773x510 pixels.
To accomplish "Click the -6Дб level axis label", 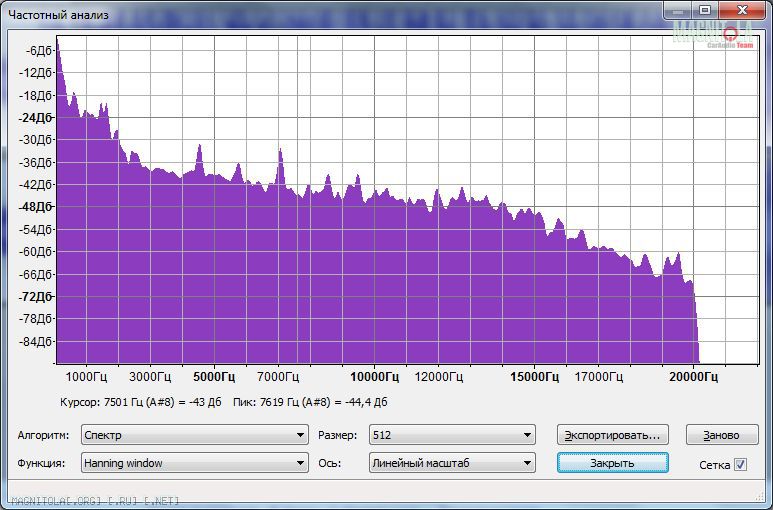I will point(39,51).
